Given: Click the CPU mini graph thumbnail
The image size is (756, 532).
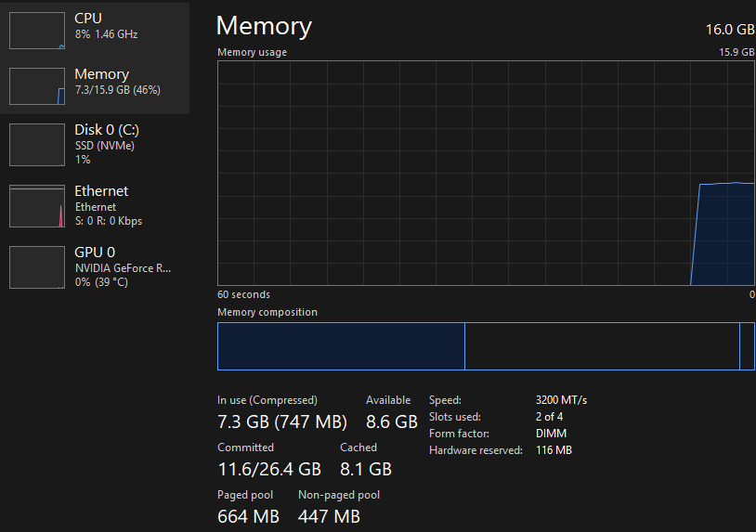Looking at the screenshot, I should point(37,30).
